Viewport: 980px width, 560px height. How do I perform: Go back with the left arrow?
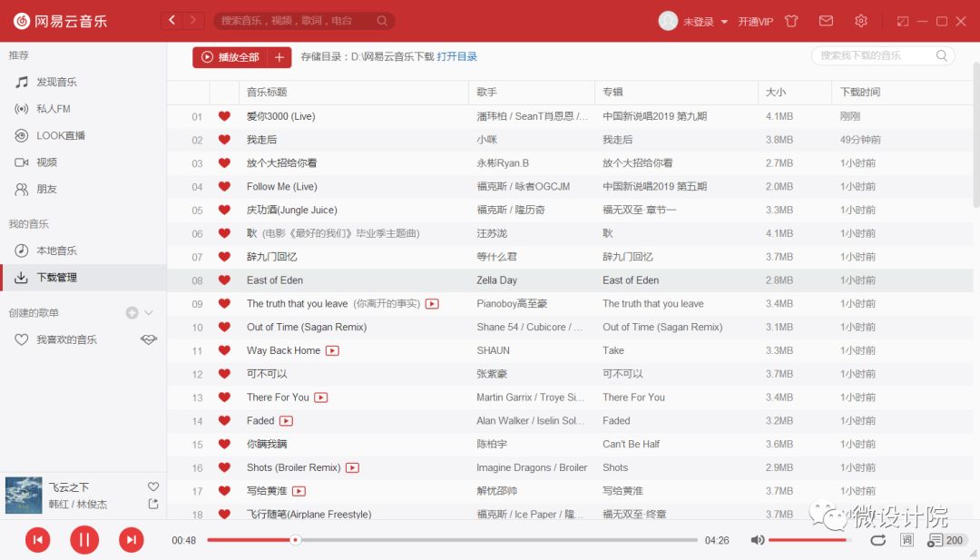pyautogui.click(x=171, y=21)
